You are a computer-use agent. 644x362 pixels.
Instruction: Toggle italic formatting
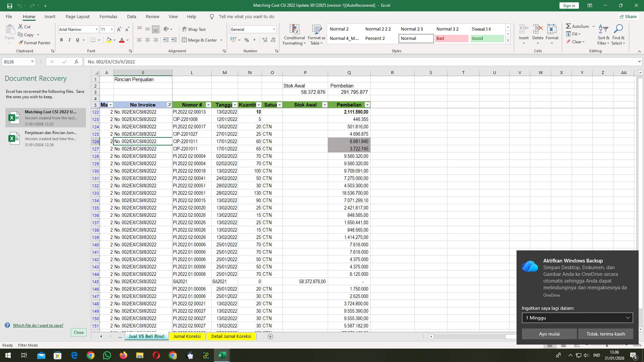pos(69,40)
